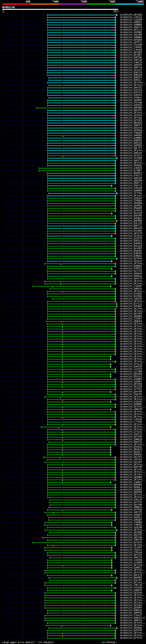This screenshot has width=146, height=644.
Task: Choose the UniRef100_A5KC76 row label
Action: (131, 557)
